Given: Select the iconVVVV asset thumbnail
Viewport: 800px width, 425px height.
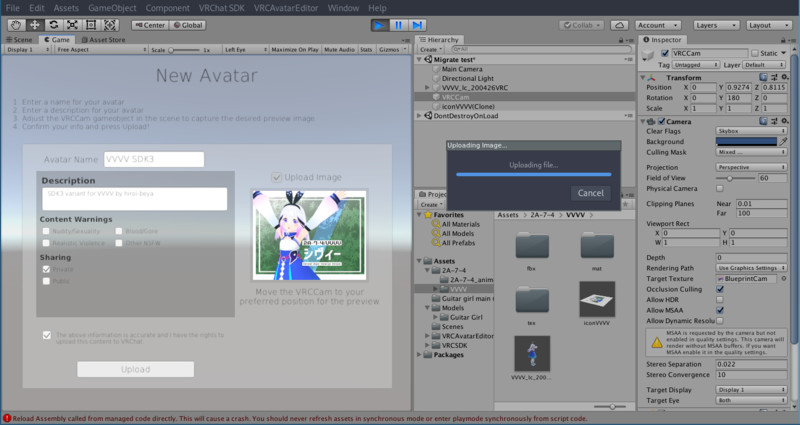Looking at the screenshot, I should (x=597, y=299).
